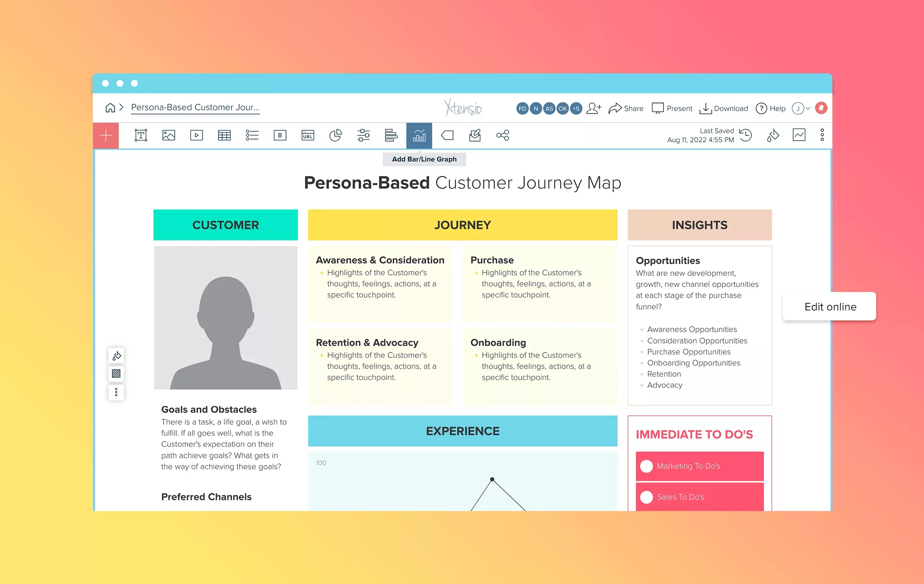Screen dimensions: 924x584
Task: Click the version history clock icon
Action: [746, 135]
